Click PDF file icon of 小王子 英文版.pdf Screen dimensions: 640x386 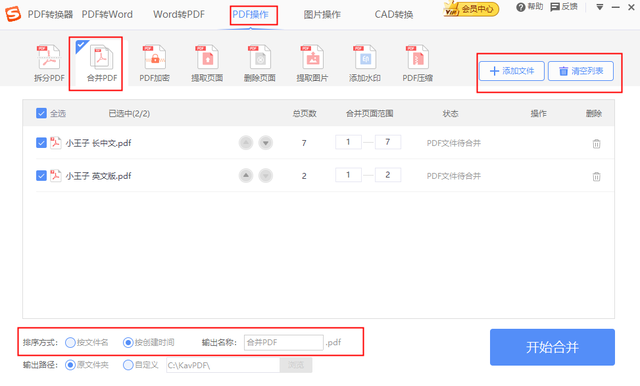click(x=56, y=175)
